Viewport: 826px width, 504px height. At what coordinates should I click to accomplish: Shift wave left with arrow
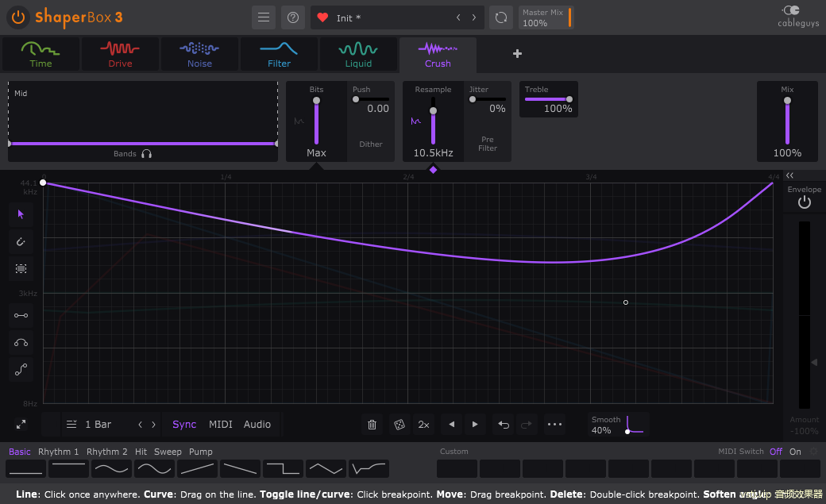[x=451, y=425]
